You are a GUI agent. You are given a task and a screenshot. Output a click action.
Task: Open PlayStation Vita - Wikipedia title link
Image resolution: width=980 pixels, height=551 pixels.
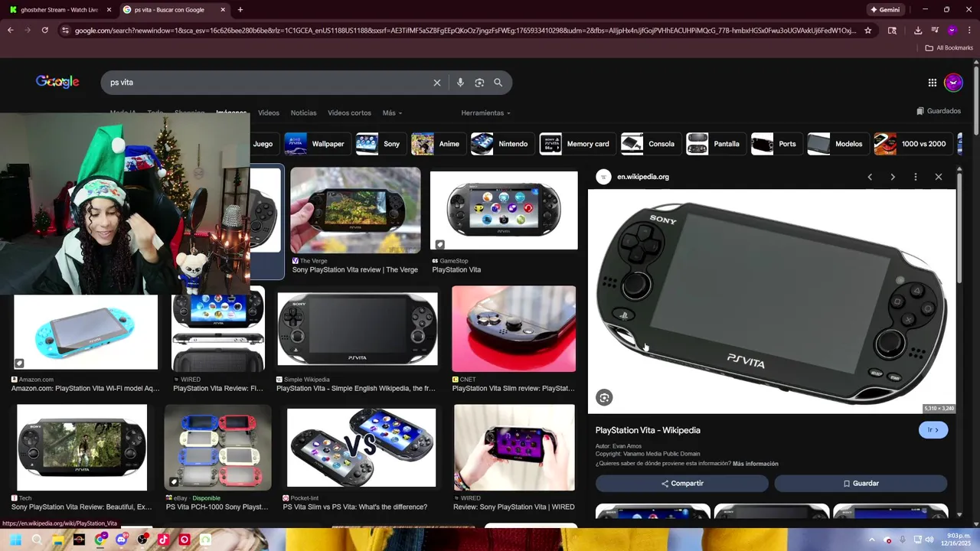(x=648, y=430)
